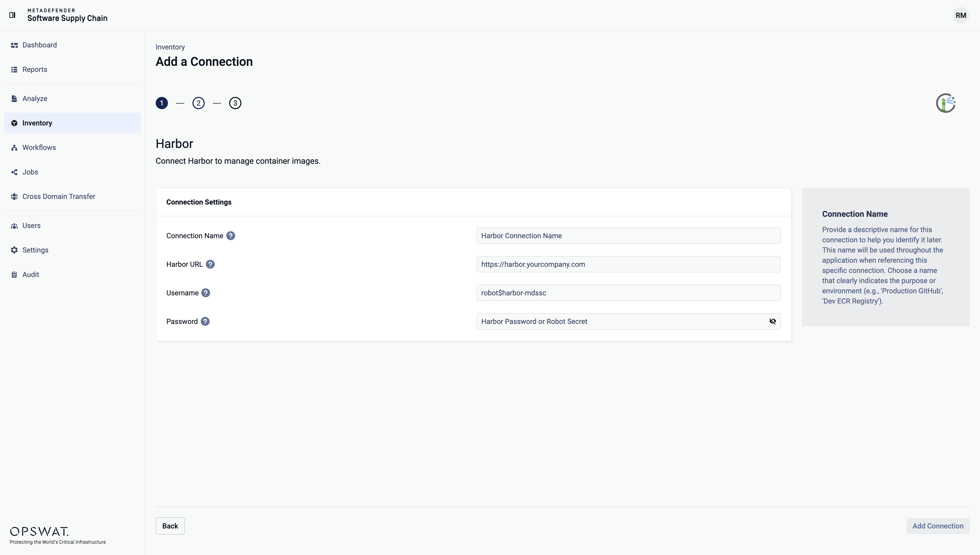Image resolution: width=980 pixels, height=555 pixels.
Task: Open the RM user avatar menu
Action: click(x=961, y=15)
